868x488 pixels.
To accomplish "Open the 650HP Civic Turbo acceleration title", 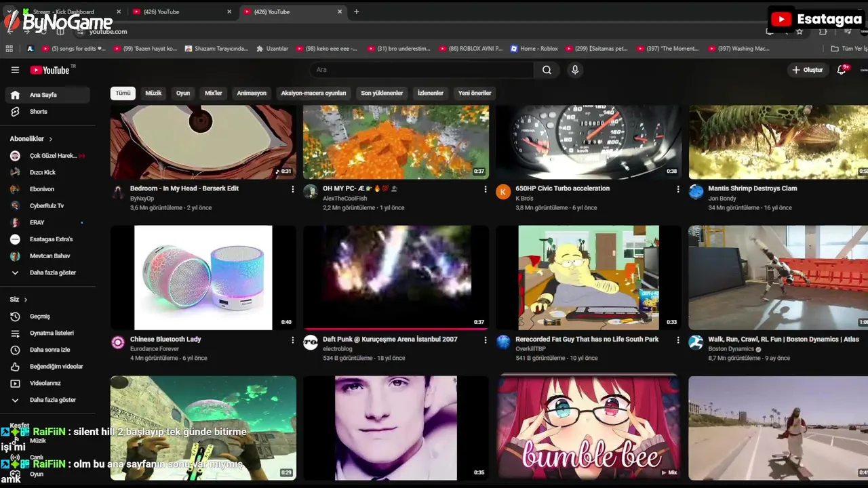I will [x=562, y=188].
